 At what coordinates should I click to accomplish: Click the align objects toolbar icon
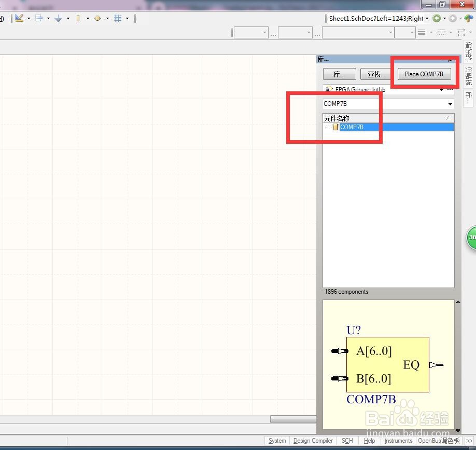pyautogui.click(x=39, y=18)
